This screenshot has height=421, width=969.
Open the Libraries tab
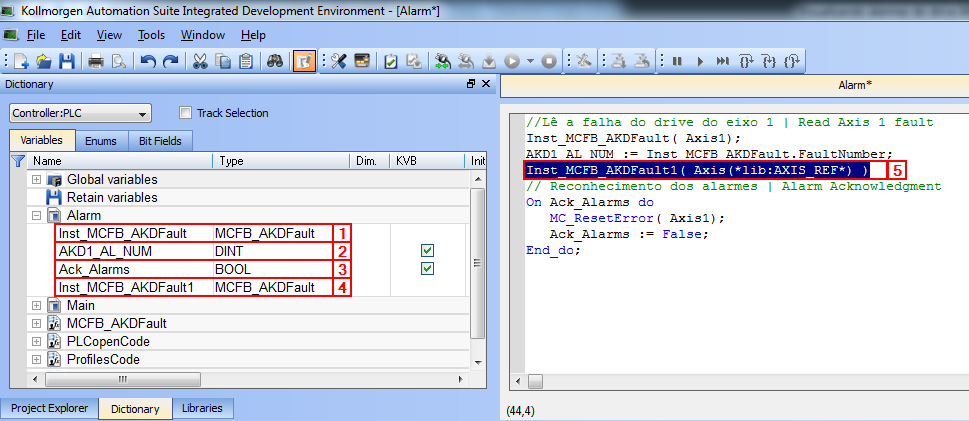click(202, 408)
